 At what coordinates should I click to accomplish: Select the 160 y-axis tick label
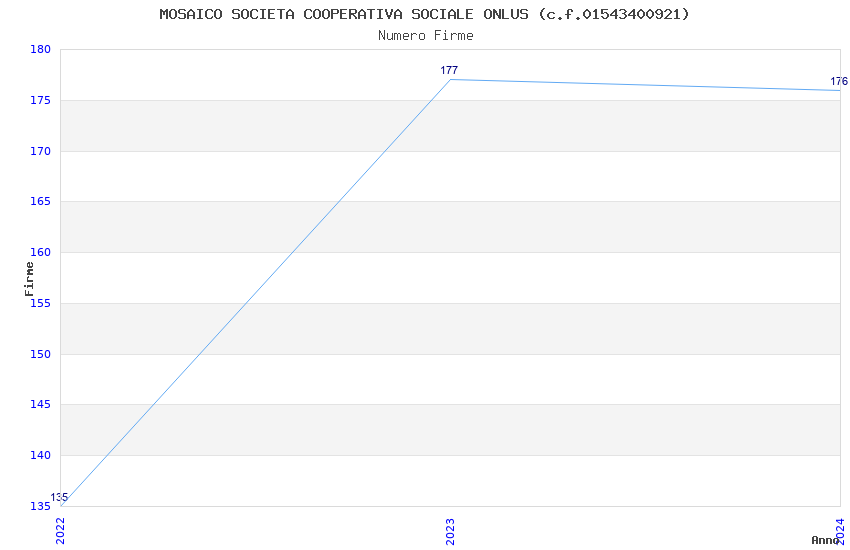click(x=40, y=253)
